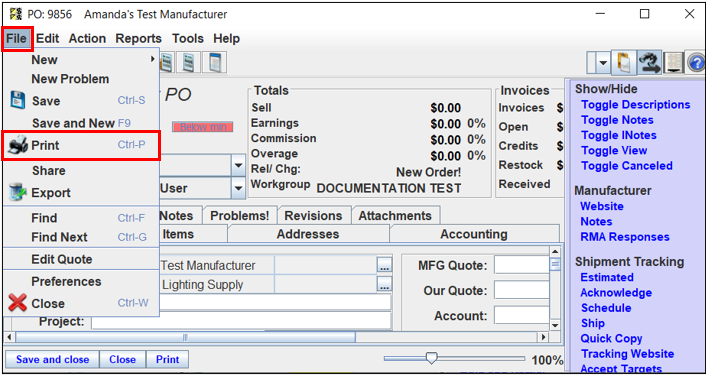Click the Export icon in the File menu

[18, 192]
